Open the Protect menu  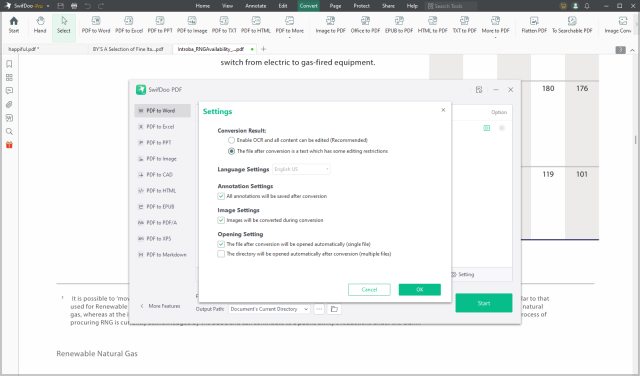pyautogui.click(x=361, y=6)
